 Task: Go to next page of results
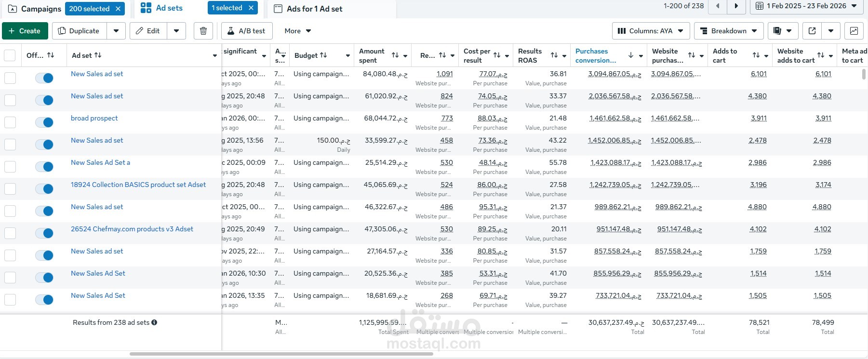(736, 6)
